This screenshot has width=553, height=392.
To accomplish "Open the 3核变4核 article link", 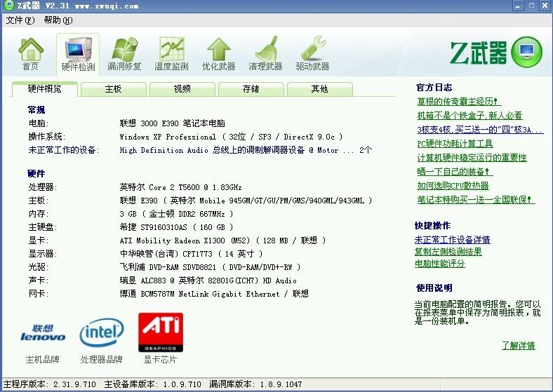I will point(480,130).
